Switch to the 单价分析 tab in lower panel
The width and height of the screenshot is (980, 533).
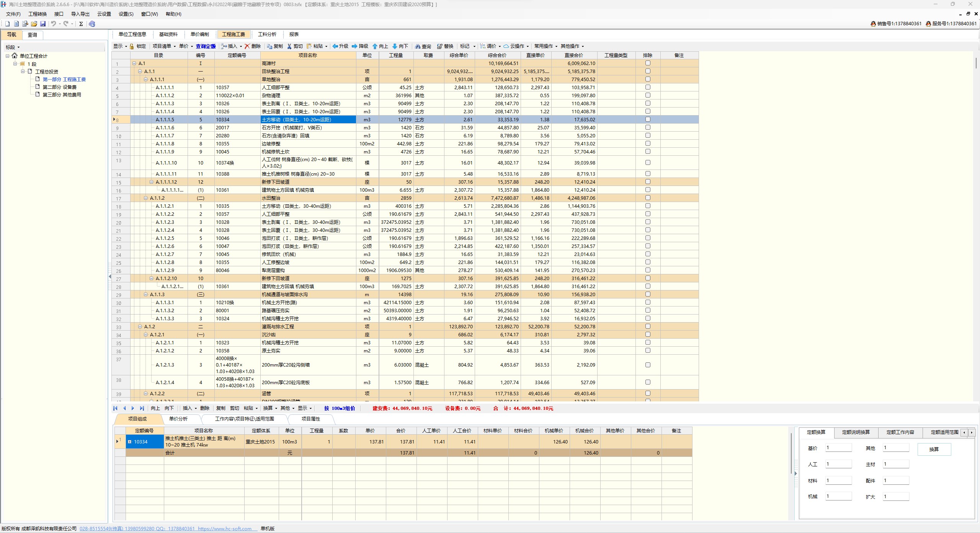178,419
